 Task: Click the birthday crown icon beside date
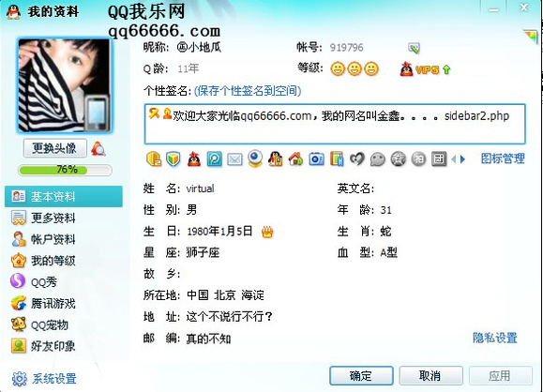267,232
